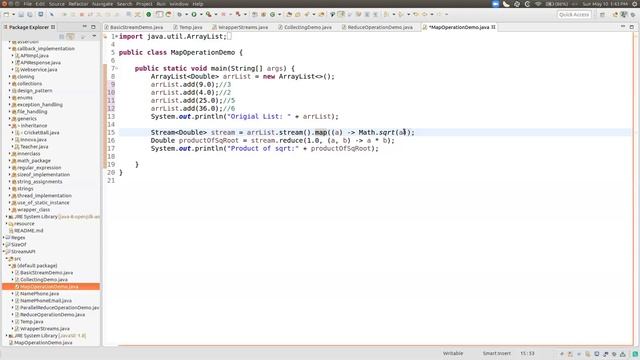Screen dimensions: 640x360
Task: Open the Package Explorer view menu arrow
Action: 94,36
